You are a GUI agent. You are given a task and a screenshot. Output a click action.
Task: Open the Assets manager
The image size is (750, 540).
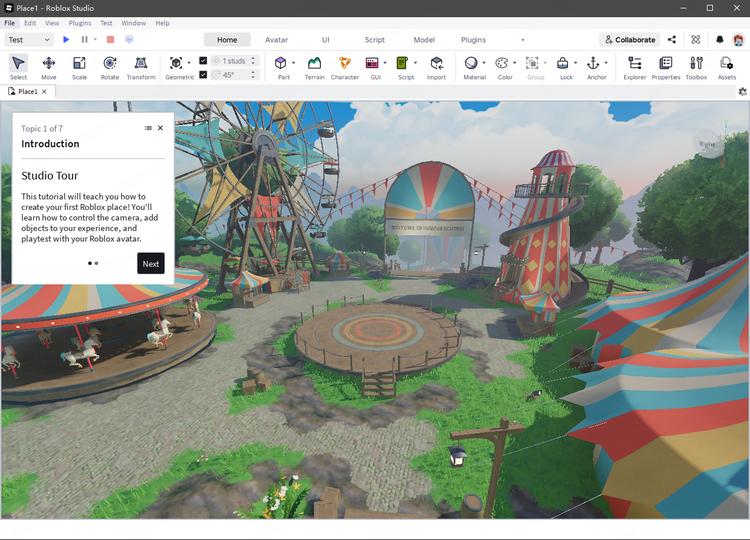point(727,67)
